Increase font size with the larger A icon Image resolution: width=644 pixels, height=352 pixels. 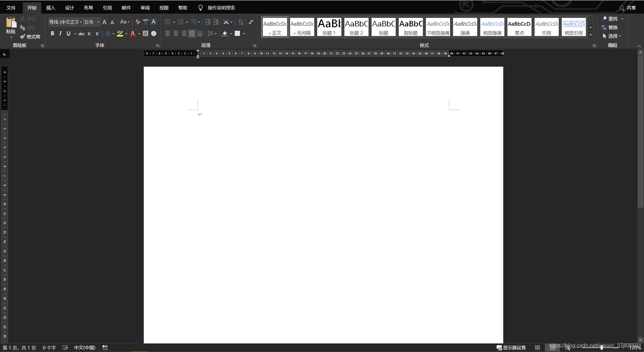click(x=104, y=22)
